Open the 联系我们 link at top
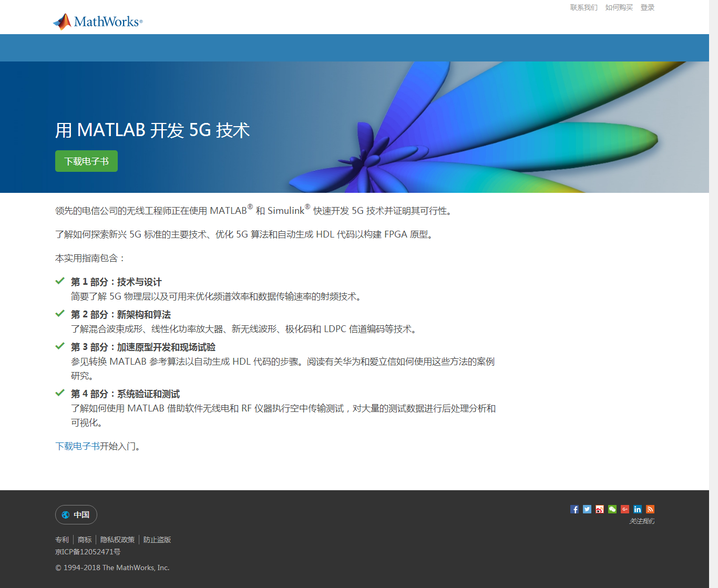 [x=584, y=7]
